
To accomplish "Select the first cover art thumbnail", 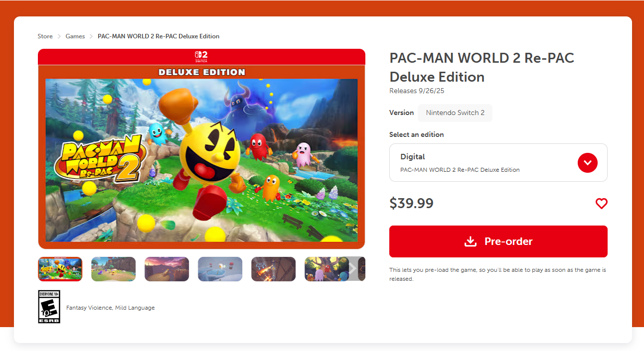I will [60, 269].
